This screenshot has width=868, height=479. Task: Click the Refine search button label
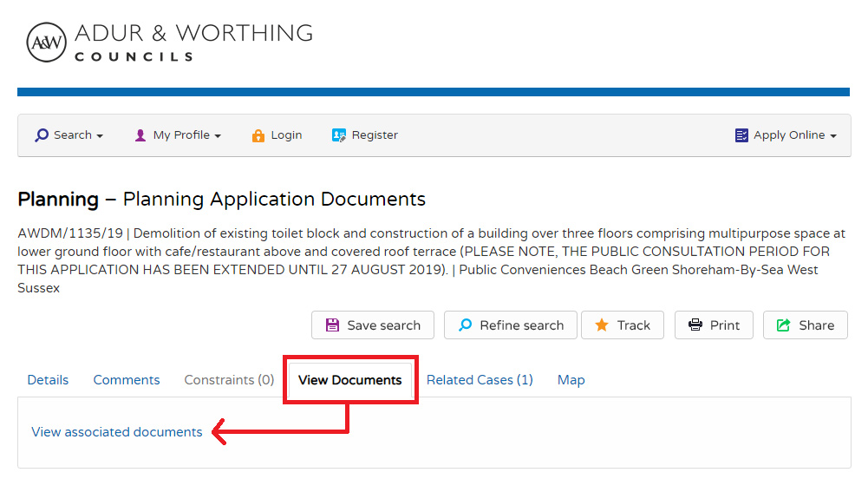tap(521, 325)
